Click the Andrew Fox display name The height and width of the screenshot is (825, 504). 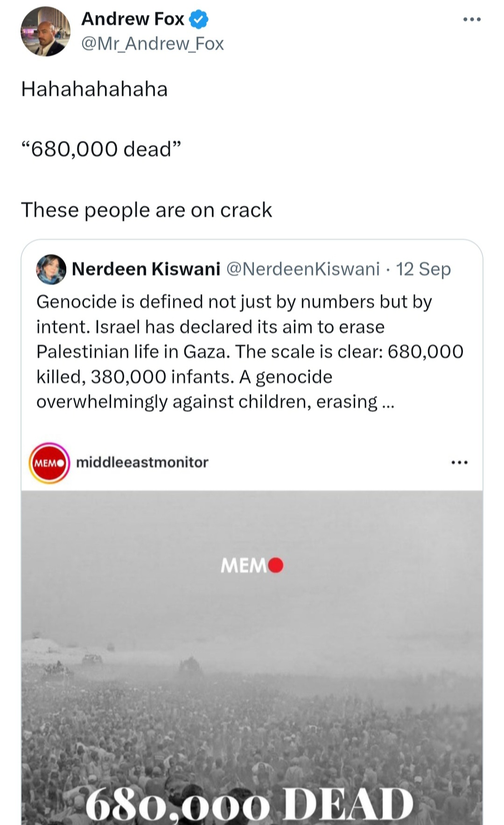tap(133, 19)
